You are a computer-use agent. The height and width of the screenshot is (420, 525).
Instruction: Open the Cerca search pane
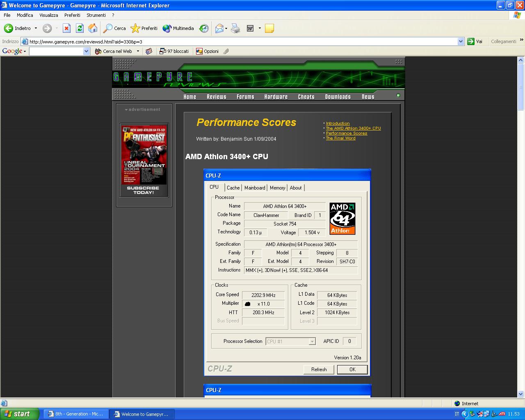[114, 28]
